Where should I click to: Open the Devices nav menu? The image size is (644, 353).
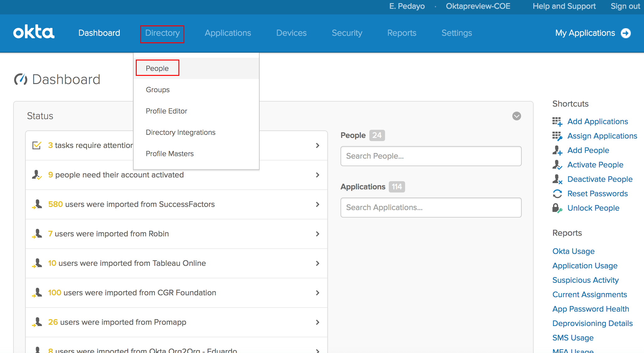coord(291,33)
